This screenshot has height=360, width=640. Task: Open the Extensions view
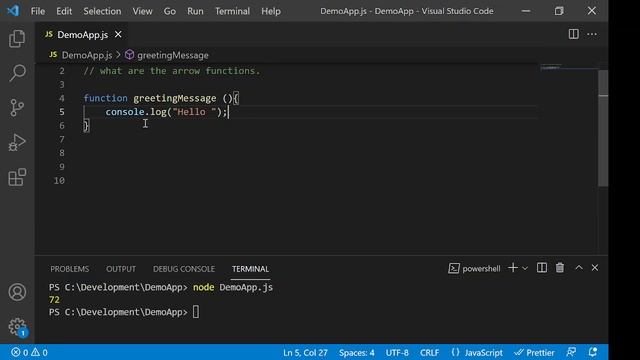[17, 177]
